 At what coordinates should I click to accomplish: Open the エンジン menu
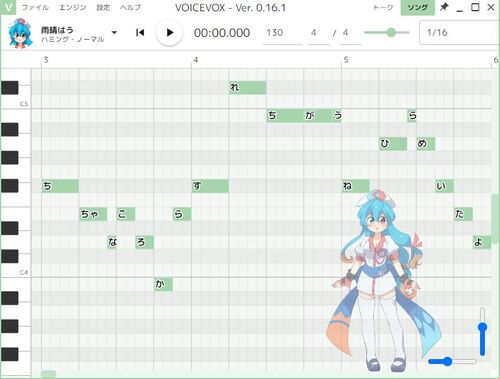click(x=72, y=7)
